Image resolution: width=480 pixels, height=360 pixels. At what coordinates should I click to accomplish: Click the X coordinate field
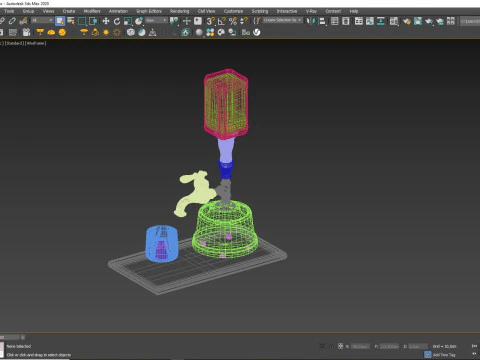(360, 346)
